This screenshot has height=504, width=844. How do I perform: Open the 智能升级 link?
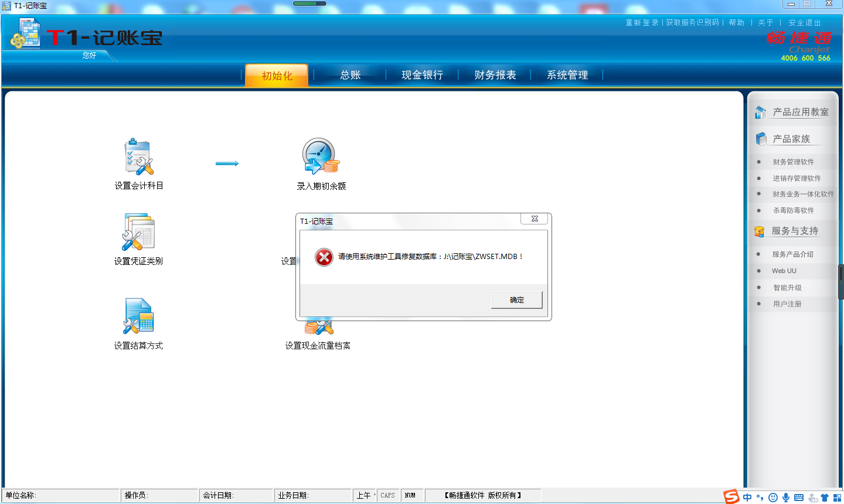[787, 288]
